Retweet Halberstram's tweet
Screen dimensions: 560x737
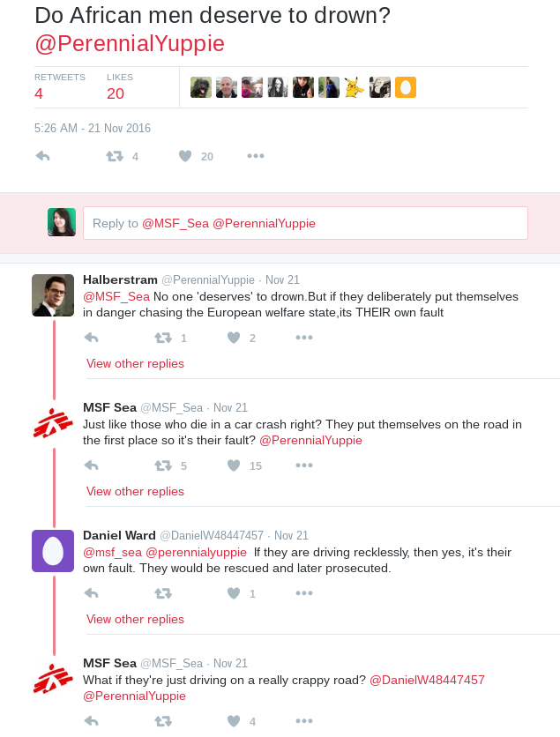[163, 338]
